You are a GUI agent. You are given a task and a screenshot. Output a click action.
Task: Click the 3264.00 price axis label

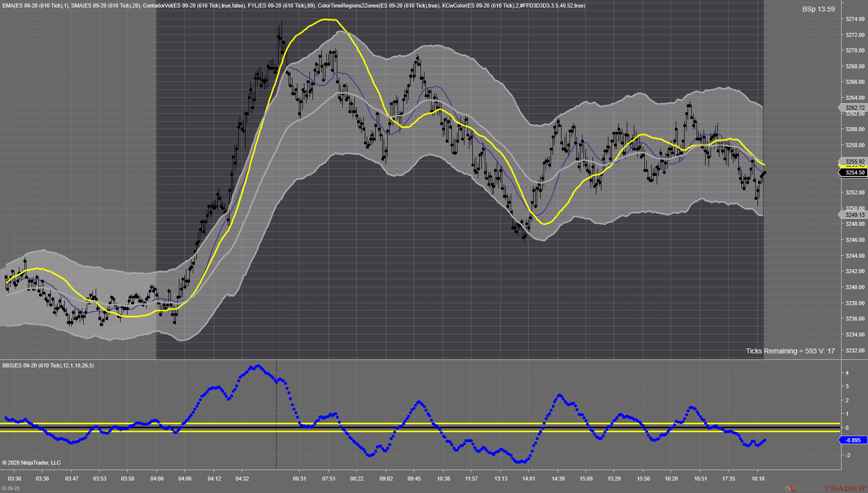tap(855, 98)
